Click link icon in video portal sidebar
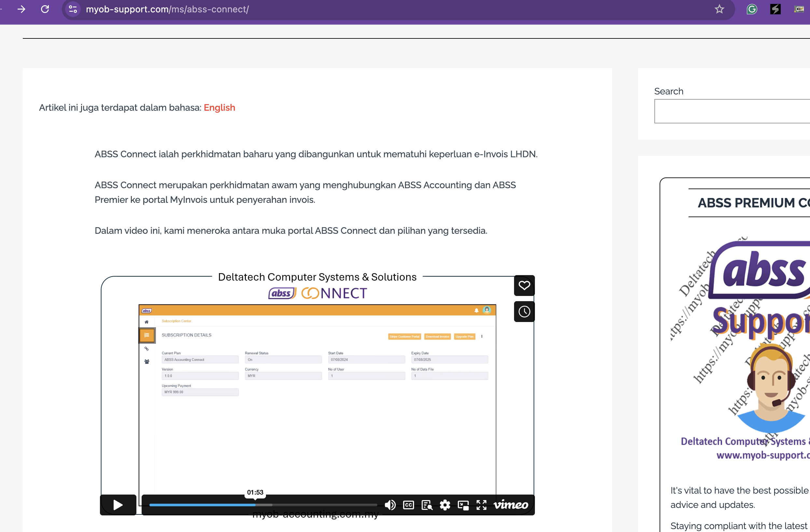Image resolution: width=810 pixels, height=532 pixels. coord(147,349)
